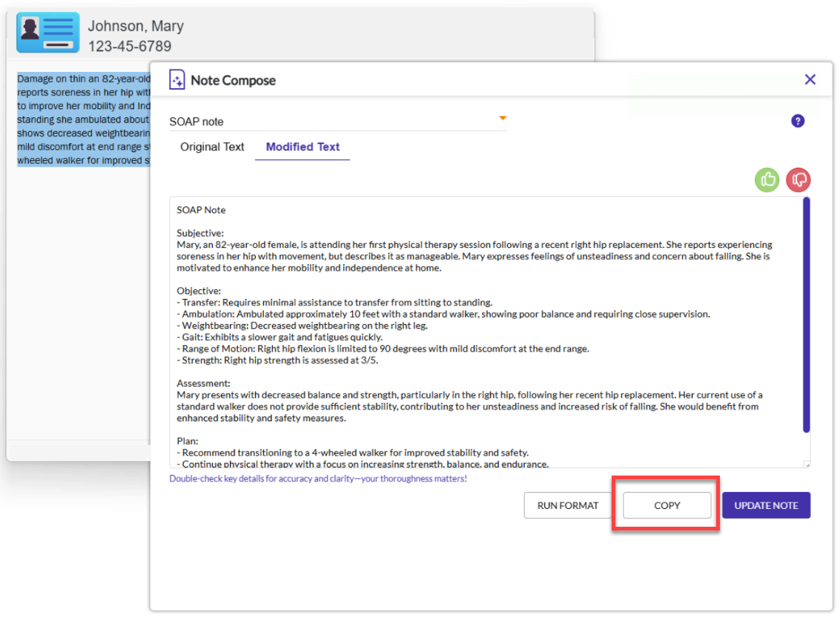Close the Note Compose dialog
840x618 pixels.
point(810,79)
